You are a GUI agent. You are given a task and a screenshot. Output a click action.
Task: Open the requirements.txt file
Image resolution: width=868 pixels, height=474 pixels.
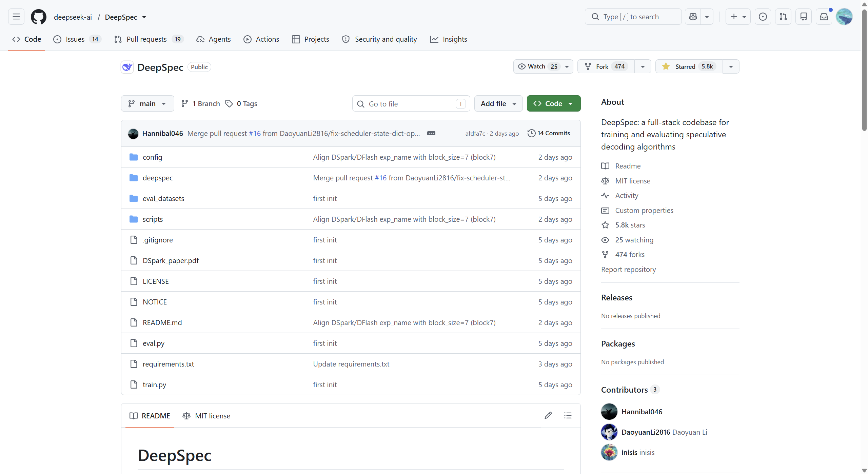[168, 364]
